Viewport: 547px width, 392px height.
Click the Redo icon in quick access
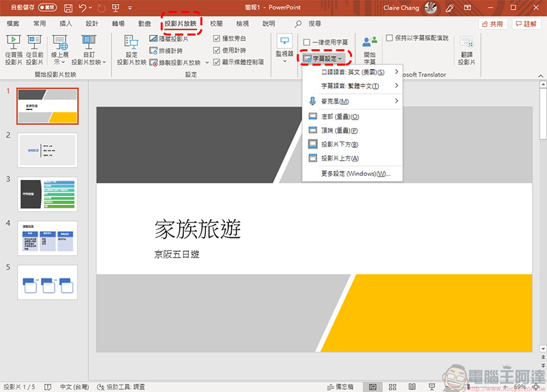point(101,8)
